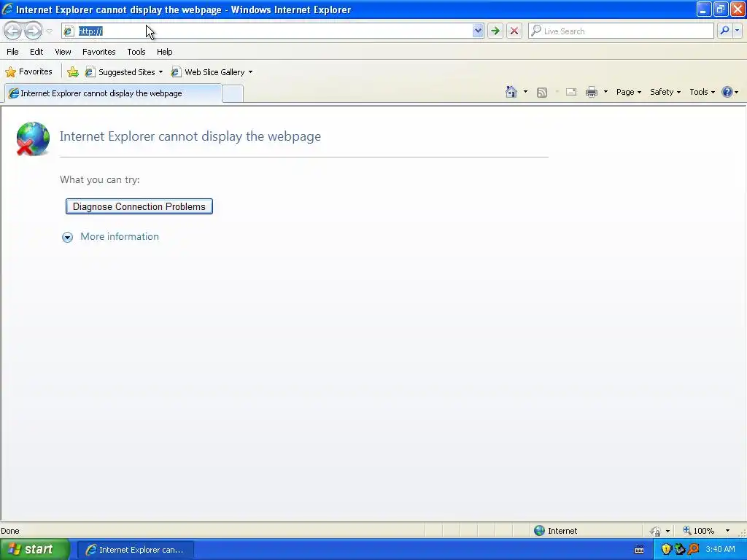Click the Print icon

click(x=591, y=92)
